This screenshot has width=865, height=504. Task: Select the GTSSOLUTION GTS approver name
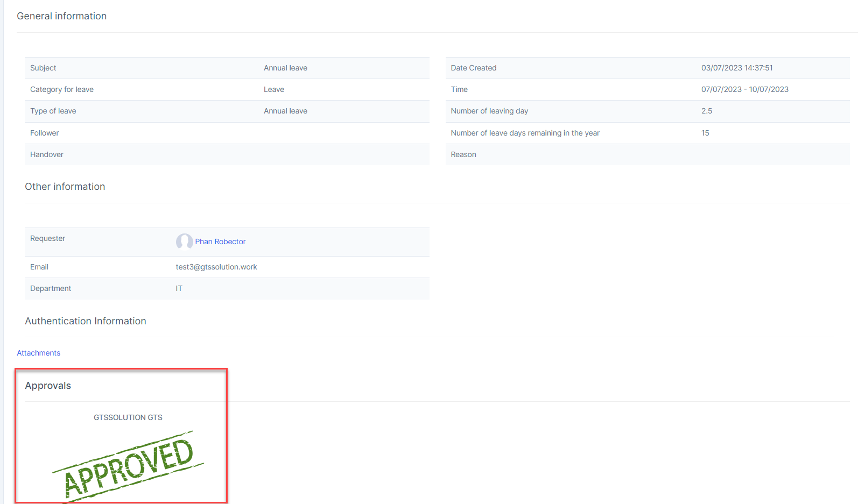pyautogui.click(x=128, y=417)
